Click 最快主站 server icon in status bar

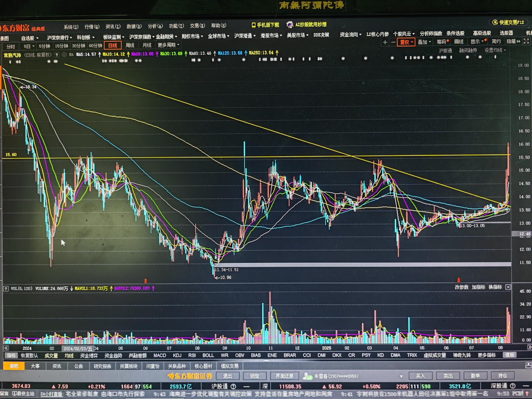point(23,394)
